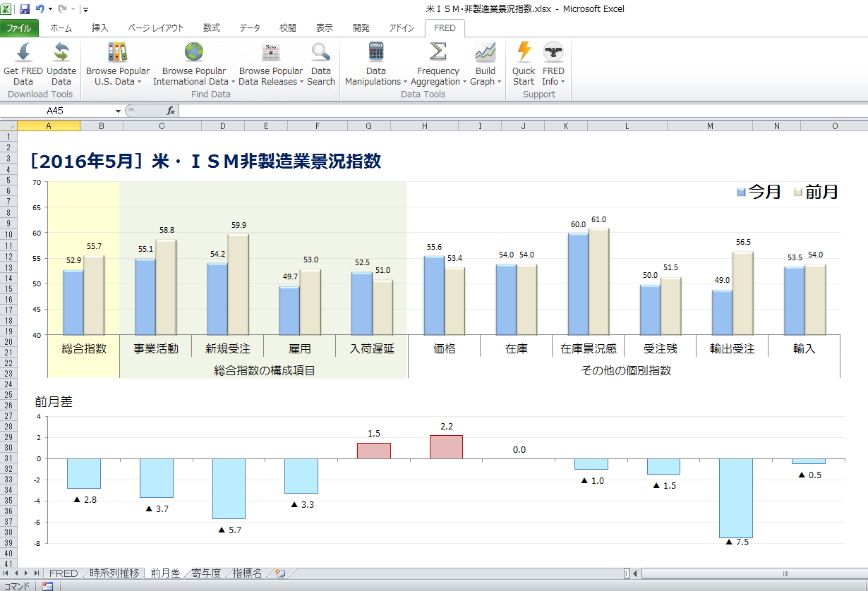
Task: Open the 指標名 worksheet tab
Action: pos(247,573)
